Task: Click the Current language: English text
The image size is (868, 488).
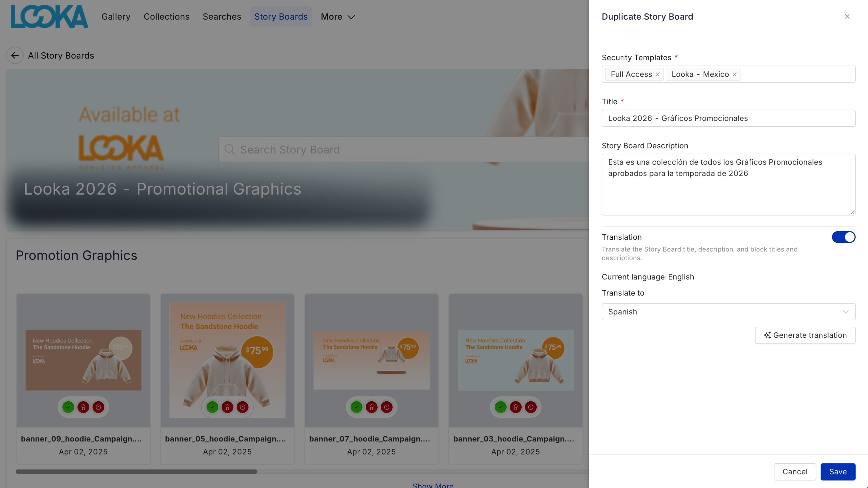Action: pos(648,277)
